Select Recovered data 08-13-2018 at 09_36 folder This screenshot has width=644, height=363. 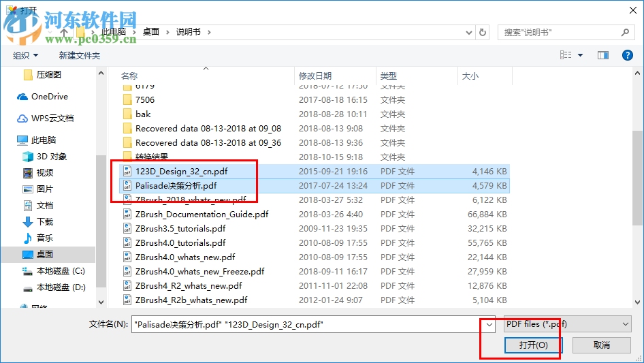coord(208,143)
